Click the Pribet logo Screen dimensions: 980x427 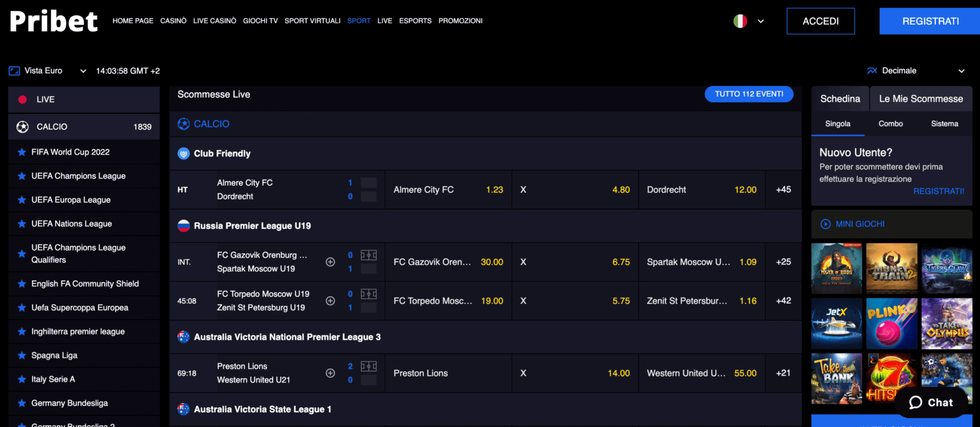54,21
